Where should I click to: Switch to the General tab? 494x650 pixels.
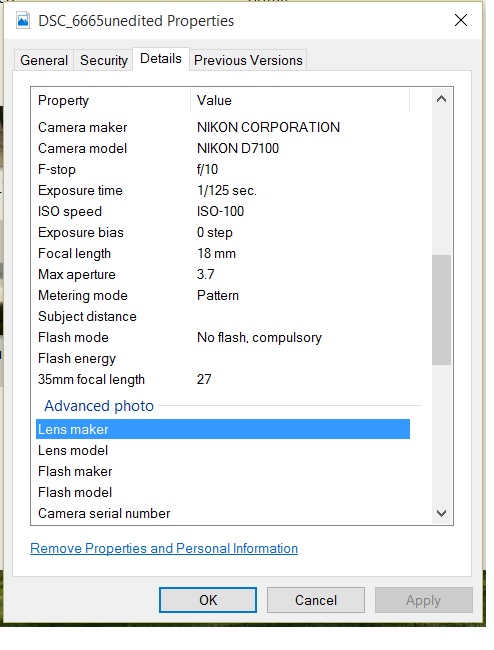44,61
